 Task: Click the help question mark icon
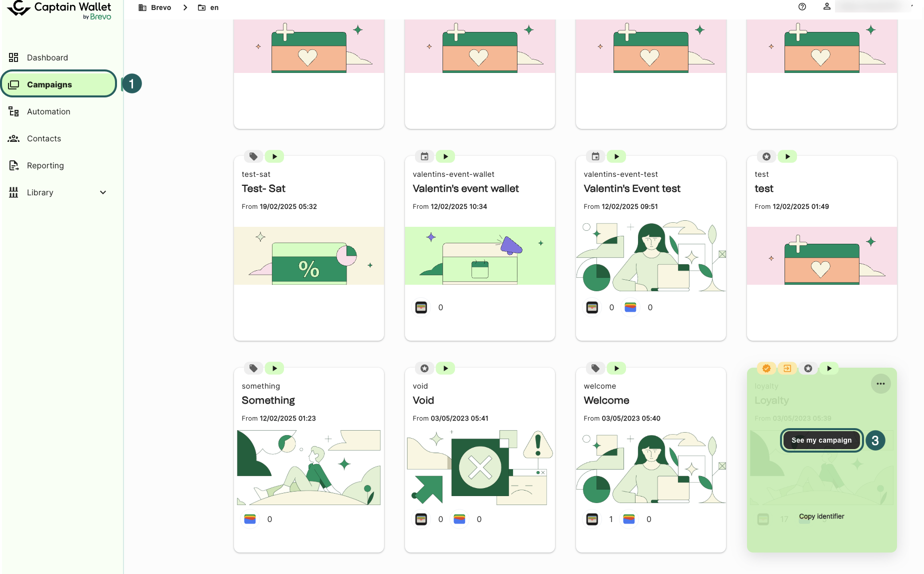pos(802,7)
